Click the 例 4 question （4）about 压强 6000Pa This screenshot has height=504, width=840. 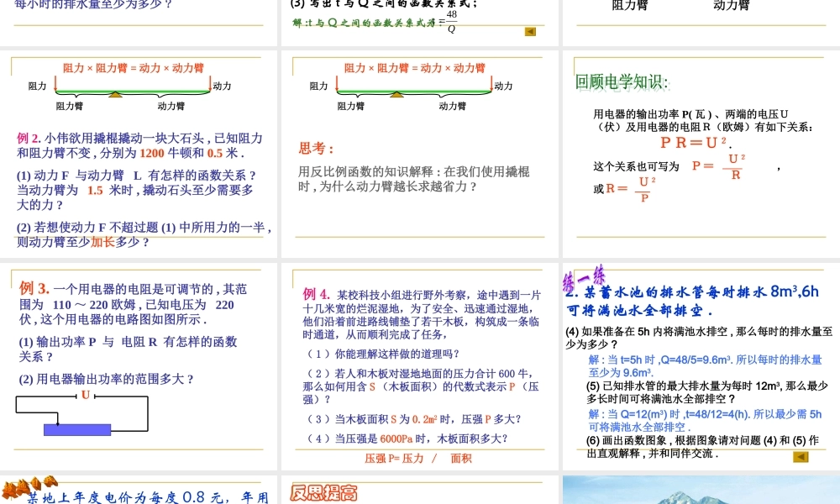click(x=407, y=438)
